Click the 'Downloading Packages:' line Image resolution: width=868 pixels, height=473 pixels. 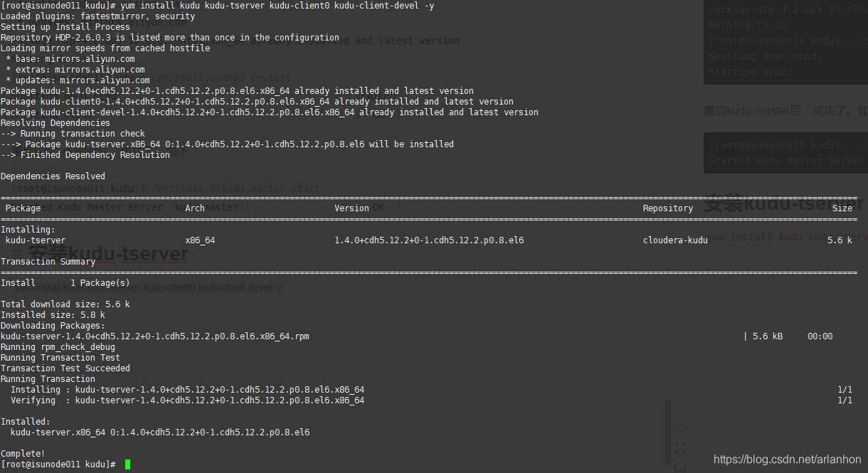(53, 326)
